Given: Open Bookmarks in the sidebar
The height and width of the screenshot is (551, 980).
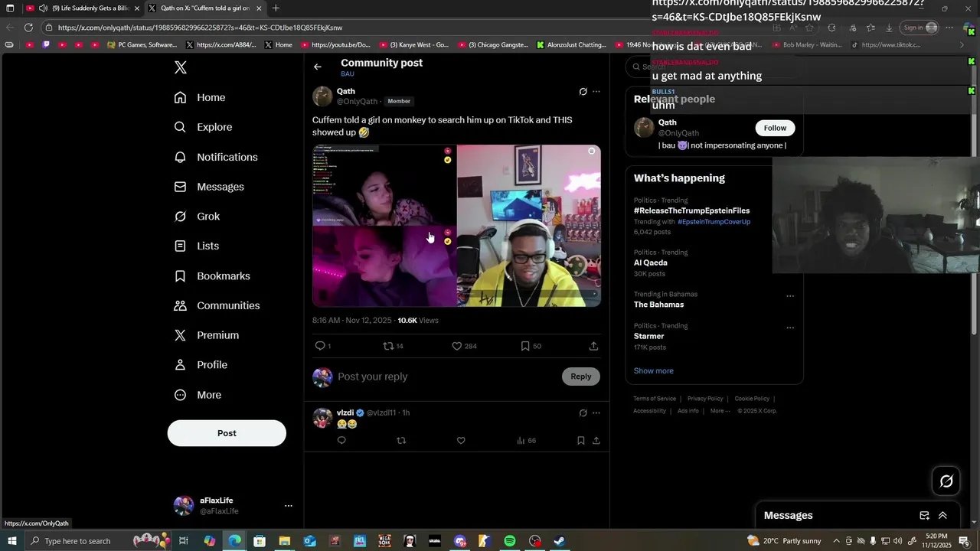Looking at the screenshot, I should 212,275.
